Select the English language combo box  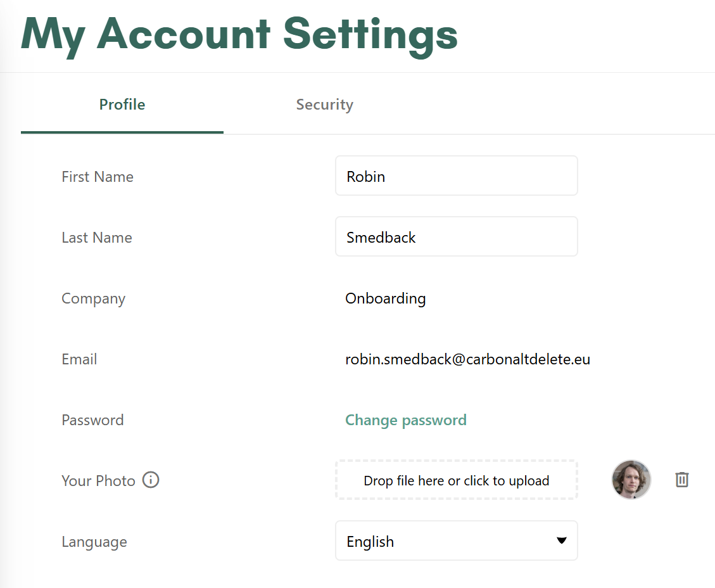pyautogui.click(x=457, y=540)
